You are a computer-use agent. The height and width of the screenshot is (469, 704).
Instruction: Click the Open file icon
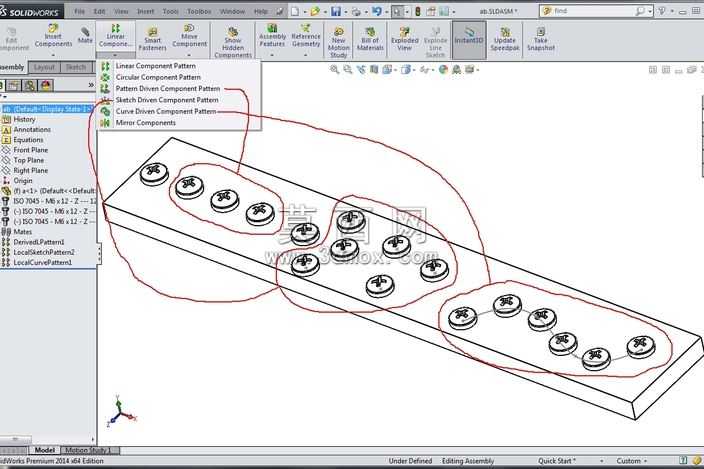click(315, 11)
